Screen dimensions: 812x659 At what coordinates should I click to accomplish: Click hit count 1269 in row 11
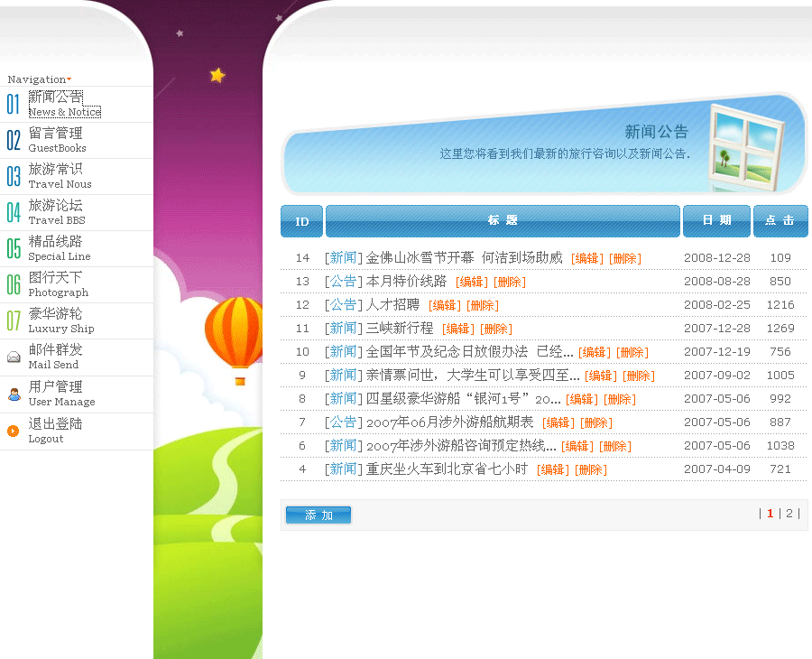(x=780, y=329)
